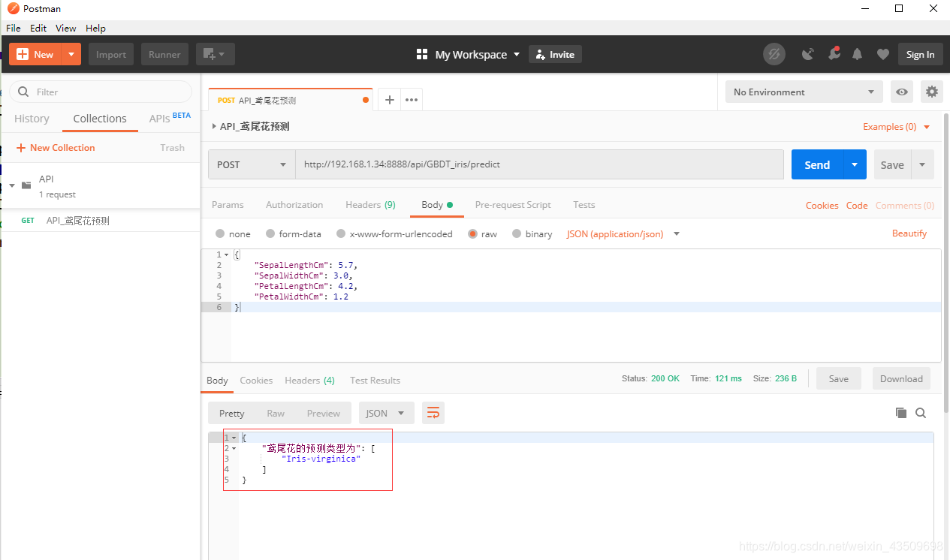Click the Download response button

pos(901,379)
